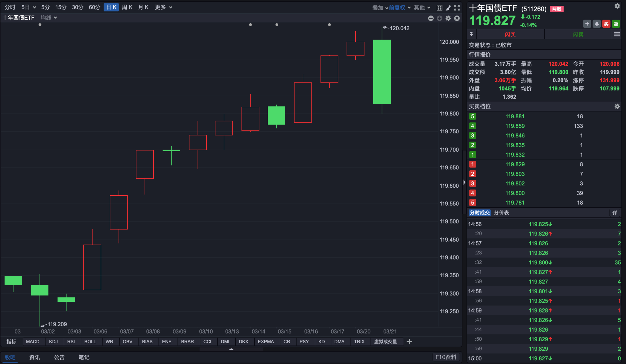Toggle OBV indicator

point(127,342)
